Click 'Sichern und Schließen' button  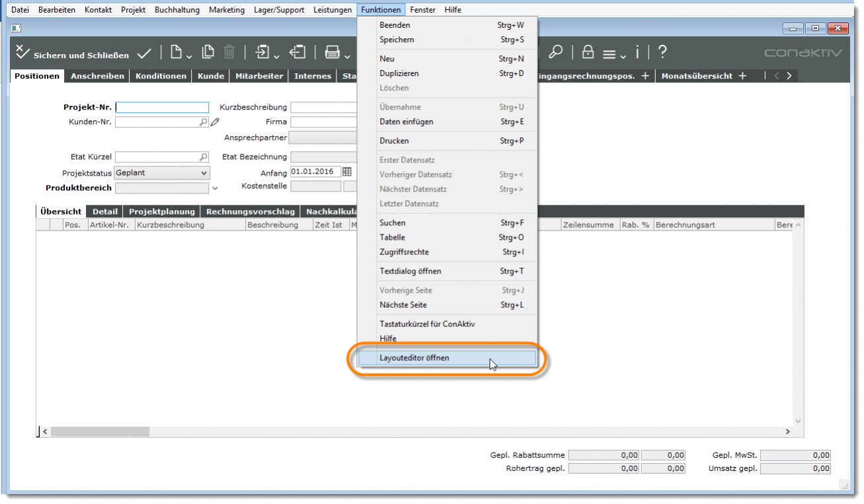pyautogui.click(x=73, y=54)
